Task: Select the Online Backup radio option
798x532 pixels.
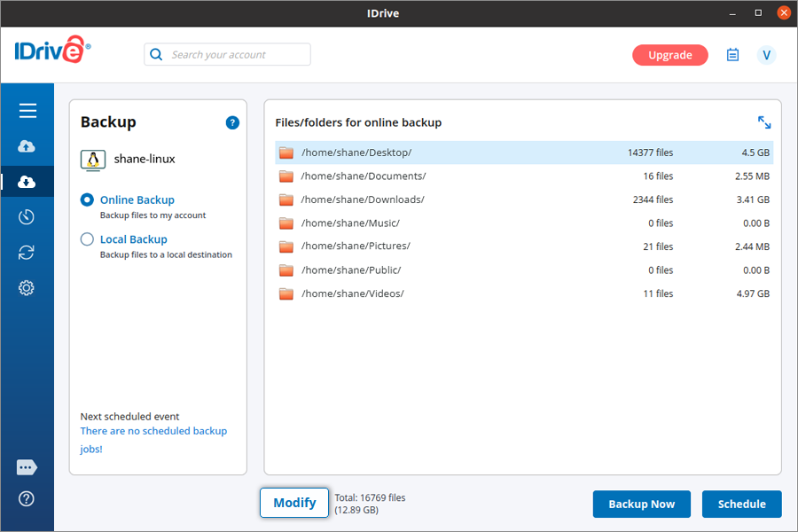Action: [x=87, y=200]
